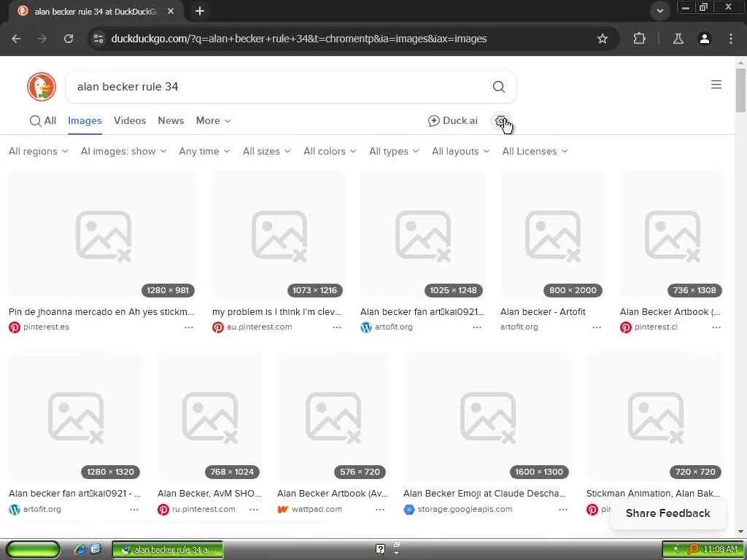The height and width of the screenshot is (560, 747).
Task: Click title 'Alan Becker Emoji at Claude Descha...'
Action: click(x=484, y=494)
